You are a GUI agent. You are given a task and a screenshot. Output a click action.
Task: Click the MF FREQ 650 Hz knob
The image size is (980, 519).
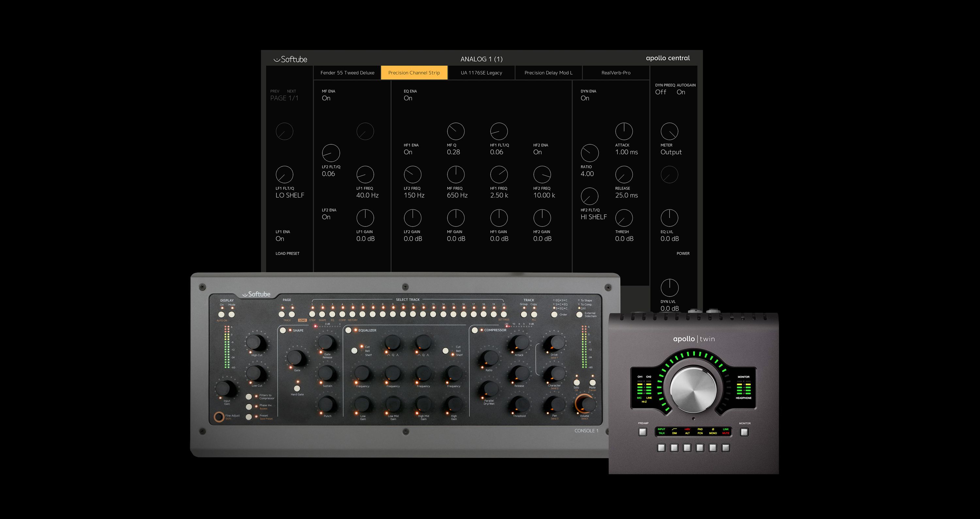(x=455, y=175)
